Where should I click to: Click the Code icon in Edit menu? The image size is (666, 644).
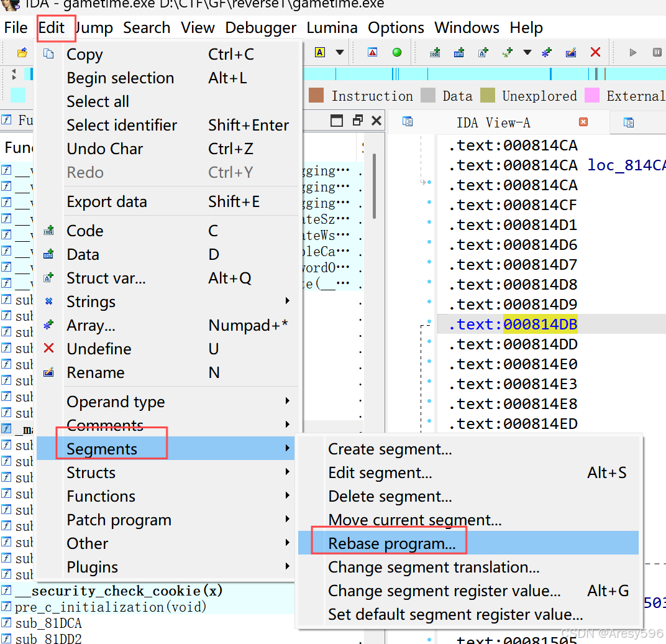(x=49, y=231)
